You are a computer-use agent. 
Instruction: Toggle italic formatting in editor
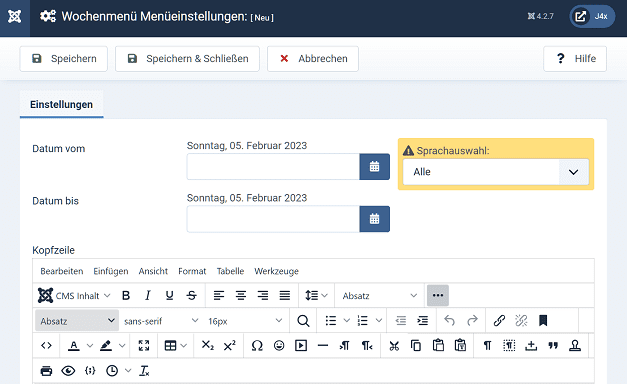pos(148,296)
